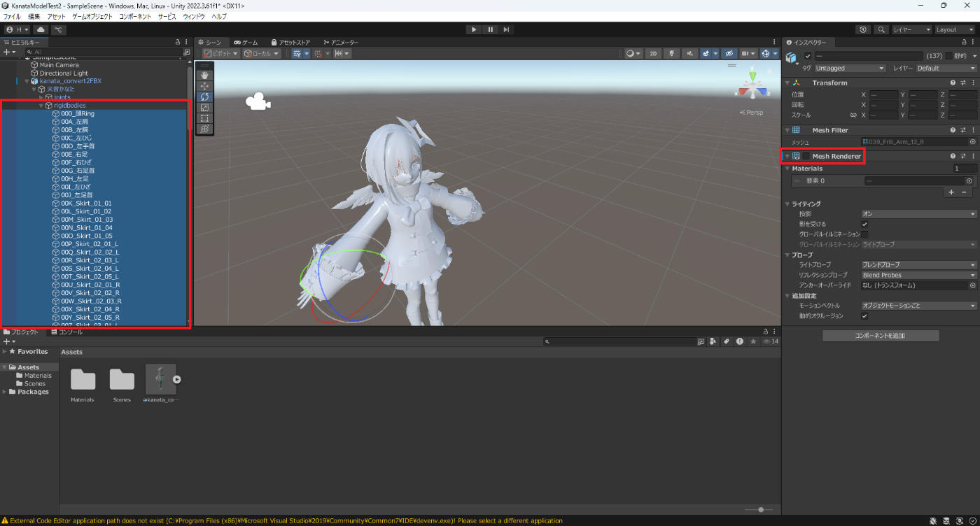Select the kanata_convert2FBX asset thumbnail

click(160, 379)
